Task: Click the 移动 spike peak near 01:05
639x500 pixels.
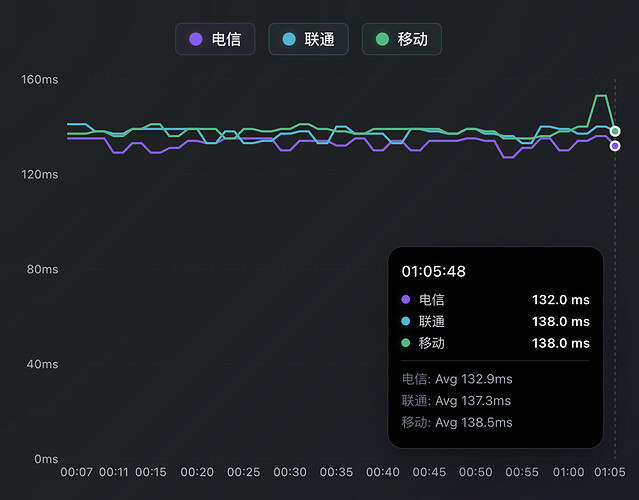Action: (601, 96)
